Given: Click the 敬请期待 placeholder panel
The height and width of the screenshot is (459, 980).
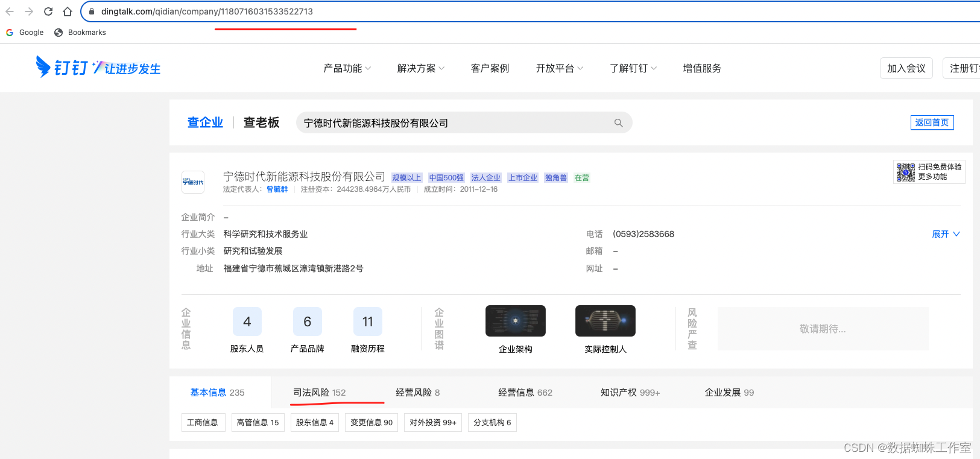Looking at the screenshot, I should point(823,329).
